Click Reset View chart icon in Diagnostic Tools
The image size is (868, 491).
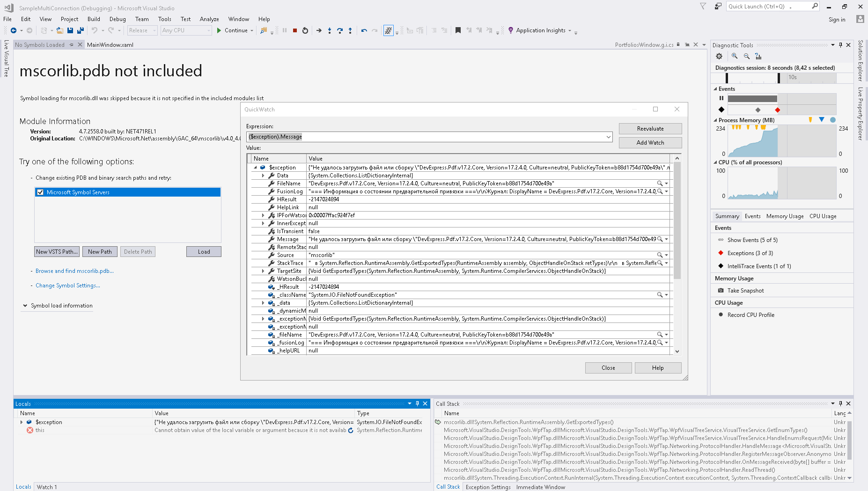pyautogui.click(x=758, y=56)
